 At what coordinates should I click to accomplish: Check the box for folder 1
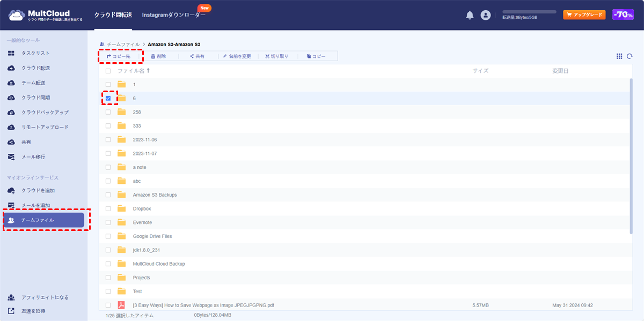coord(108,85)
